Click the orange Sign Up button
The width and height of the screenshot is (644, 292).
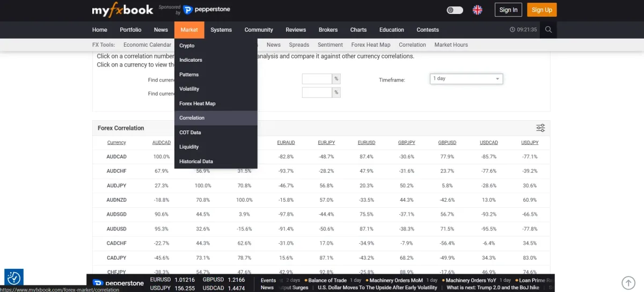click(x=541, y=10)
